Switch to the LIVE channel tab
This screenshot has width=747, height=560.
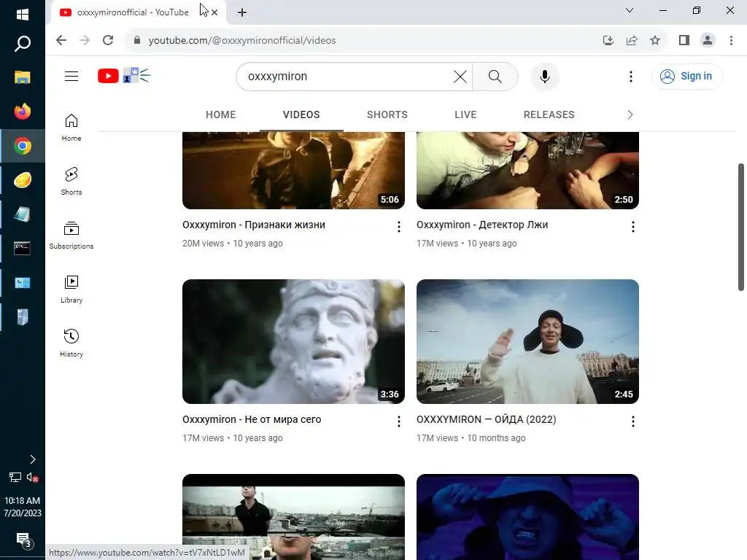click(465, 114)
